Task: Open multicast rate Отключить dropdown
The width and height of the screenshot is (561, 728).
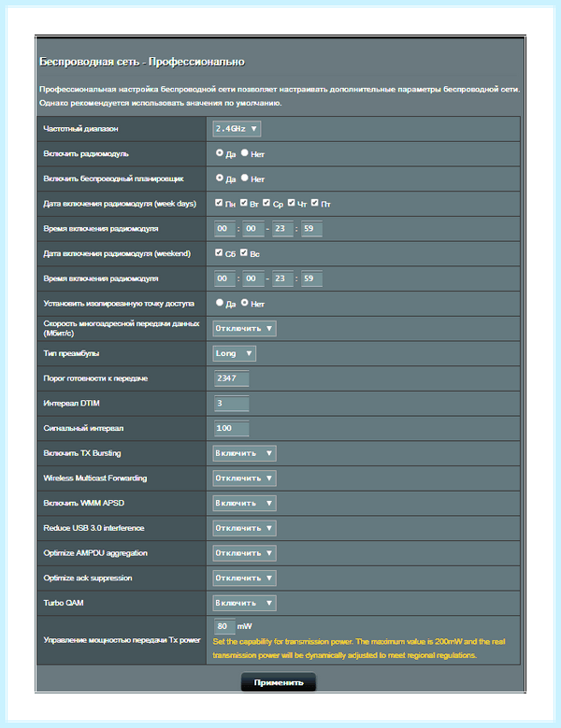Action: [x=244, y=328]
